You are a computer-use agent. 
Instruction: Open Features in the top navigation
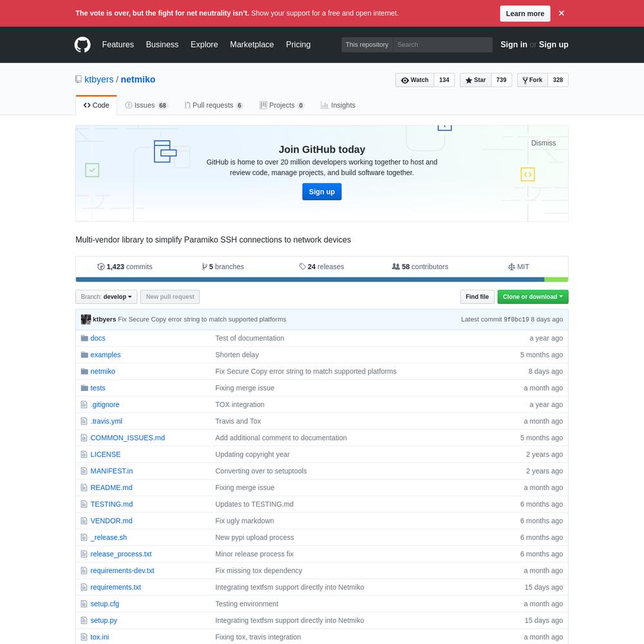[118, 44]
